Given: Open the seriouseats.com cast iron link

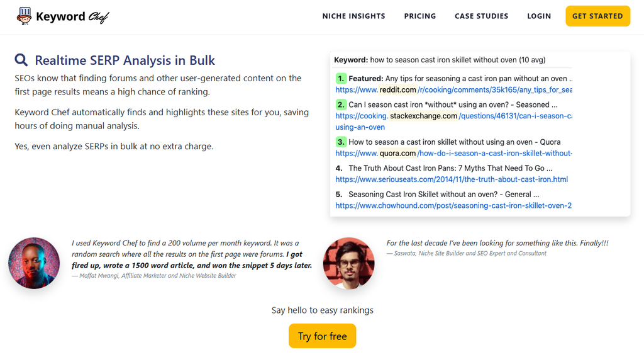Looking at the screenshot, I should click(x=452, y=179).
